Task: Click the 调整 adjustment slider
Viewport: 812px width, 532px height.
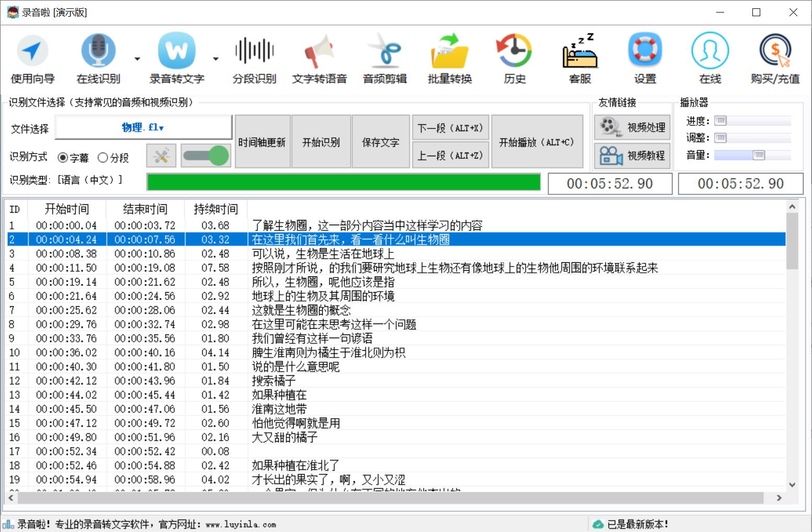Action: [752, 138]
